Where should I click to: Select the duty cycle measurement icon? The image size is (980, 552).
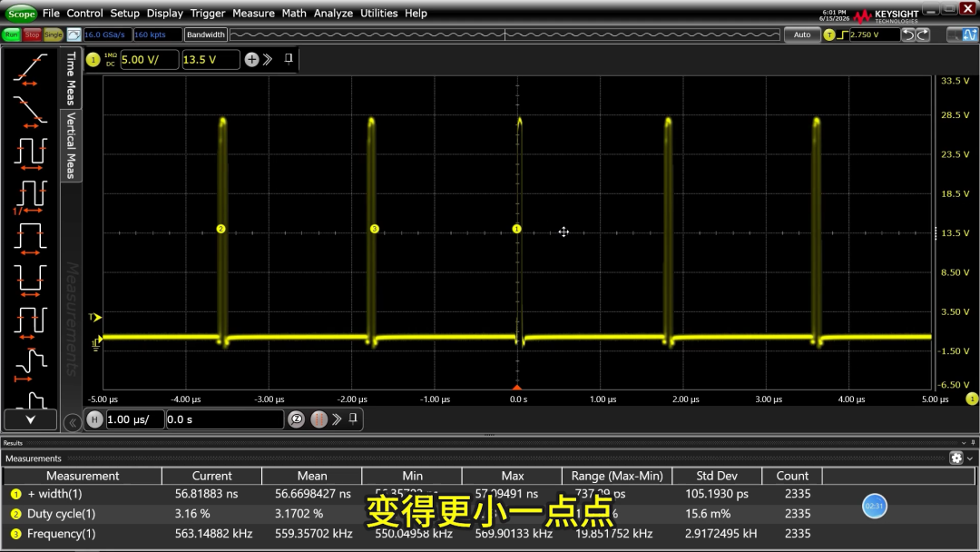30,323
